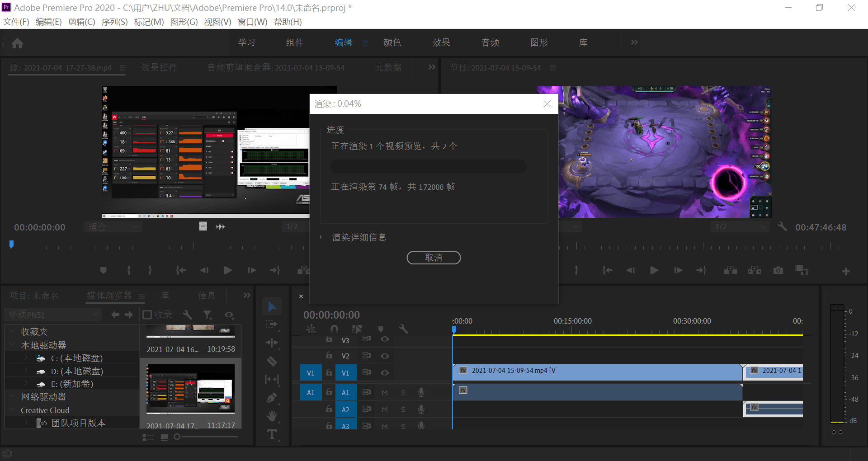Select the Ripple Edit tool

(x=272, y=343)
